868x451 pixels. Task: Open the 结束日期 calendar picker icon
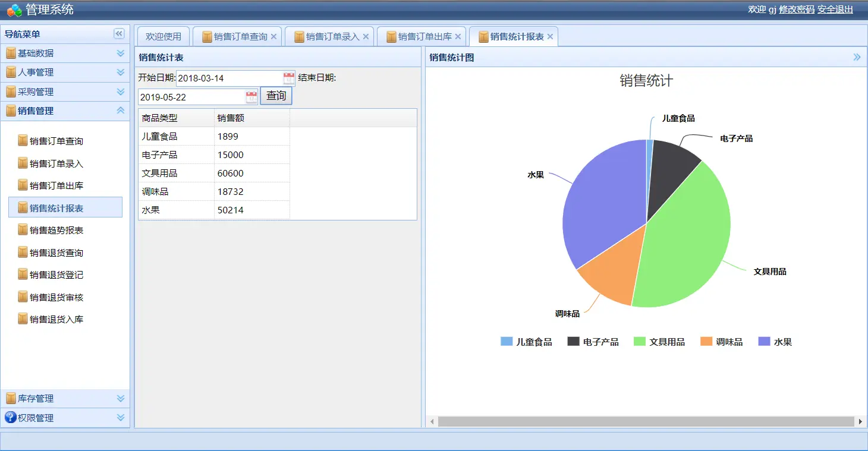pos(251,97)
